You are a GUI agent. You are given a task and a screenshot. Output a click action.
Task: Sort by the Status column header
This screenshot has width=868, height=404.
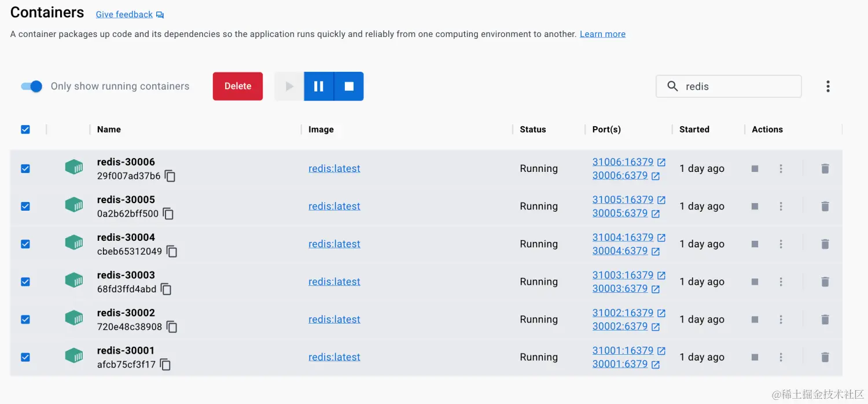(x=533, y=130)
